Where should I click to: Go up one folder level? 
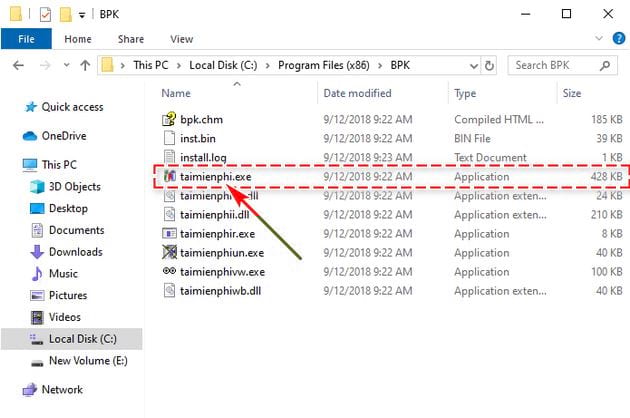click(x=85, y=65)
